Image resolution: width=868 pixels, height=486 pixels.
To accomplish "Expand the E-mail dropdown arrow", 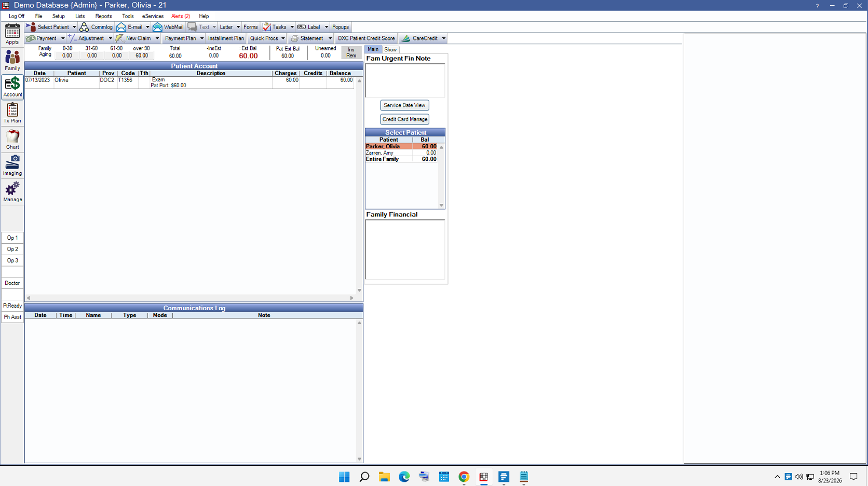I will [147, 27].
